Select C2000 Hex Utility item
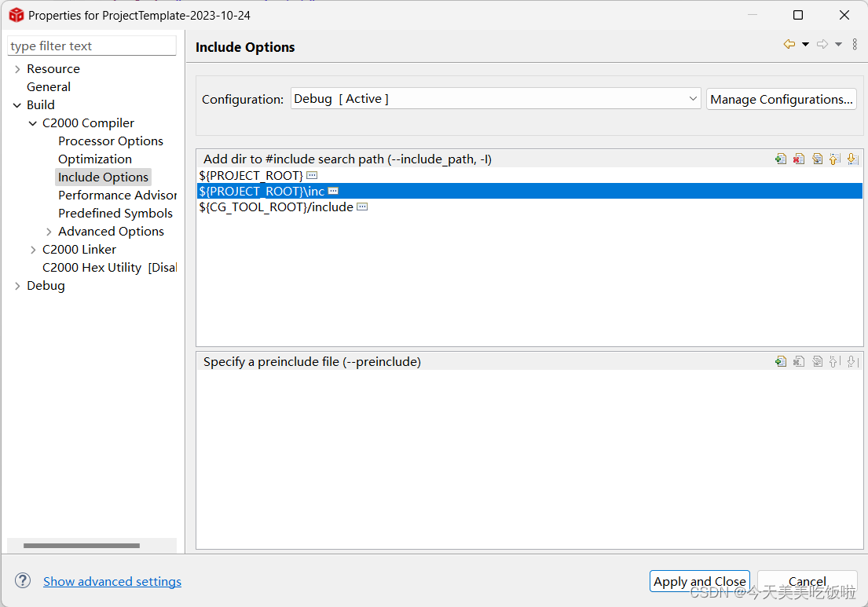Screen dimensions: 868x607 pos(110,268)
